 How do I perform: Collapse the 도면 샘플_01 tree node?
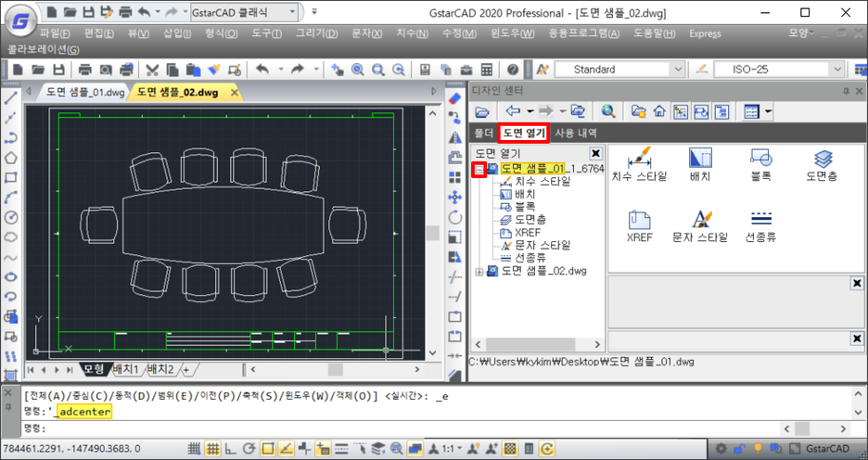click(x=479, y=170)
